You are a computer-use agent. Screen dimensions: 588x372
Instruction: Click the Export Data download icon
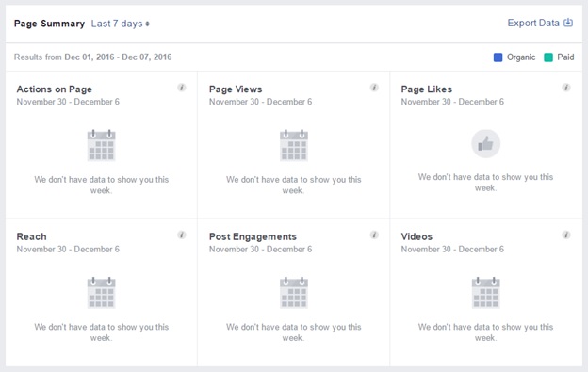568,23
